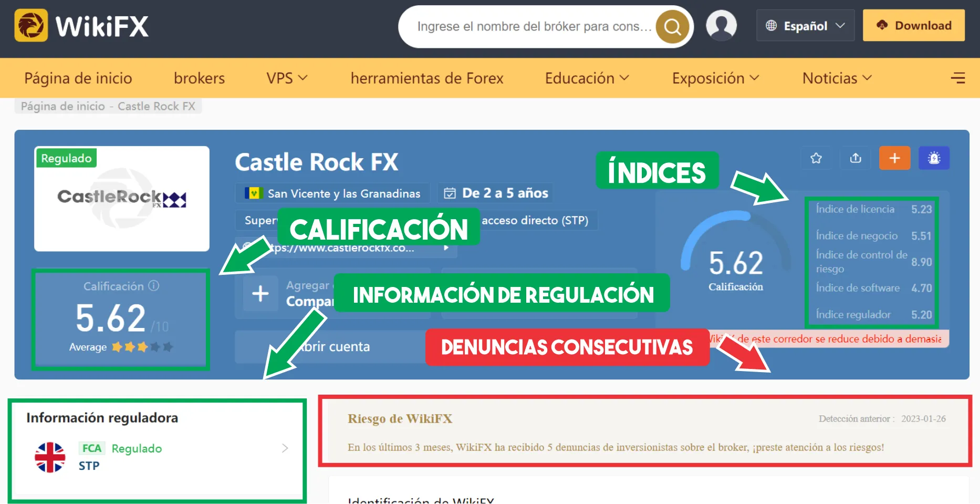Click the Castle Rock FX logo thumbnail
The height and width of the screenshot is (504, 980).
pyautogui.click(x=122, y=199)
